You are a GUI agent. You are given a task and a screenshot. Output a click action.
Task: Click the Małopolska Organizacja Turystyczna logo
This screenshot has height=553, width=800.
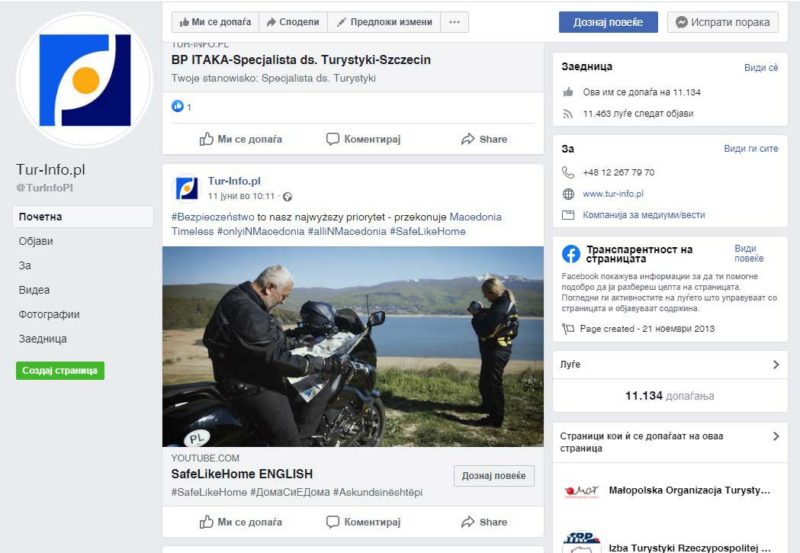[x=581, y=491]
